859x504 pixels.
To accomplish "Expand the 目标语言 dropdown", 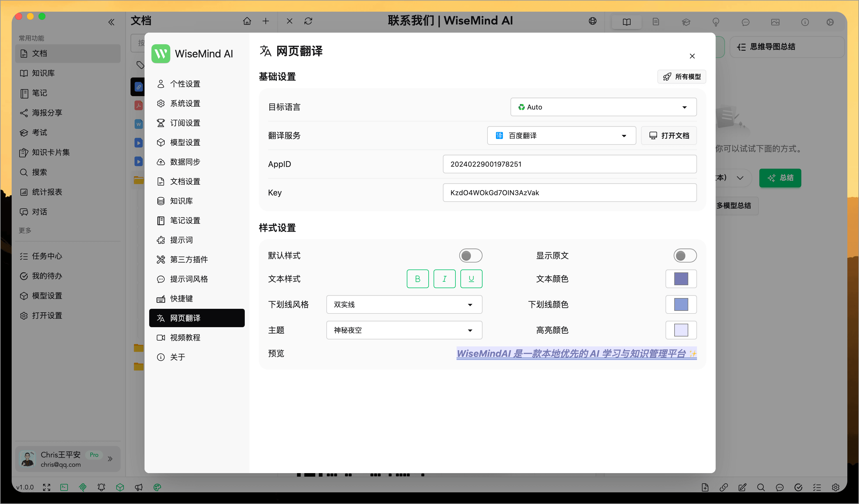I will click(x=603, y=107).
